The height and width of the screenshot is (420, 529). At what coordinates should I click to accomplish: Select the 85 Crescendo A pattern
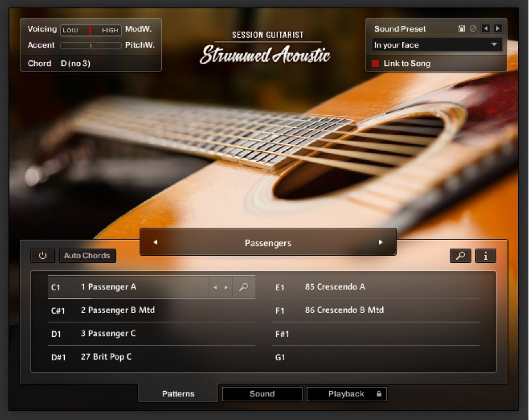335,286
